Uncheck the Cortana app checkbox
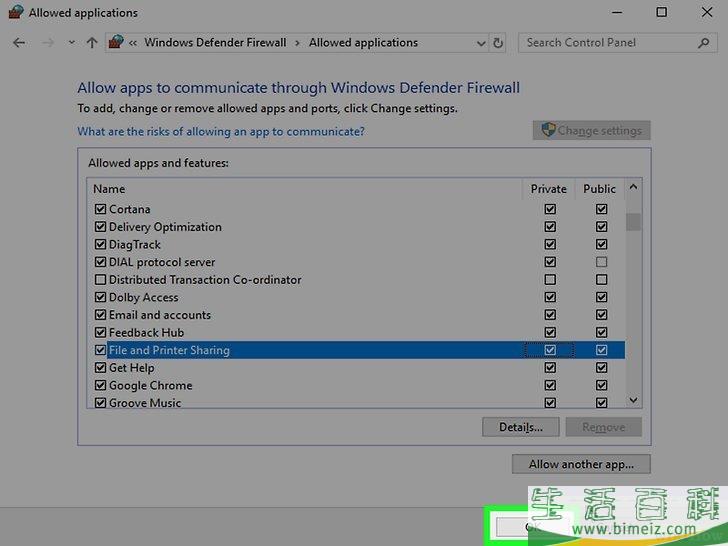The image size is (728, 546). tap(100, 210)
